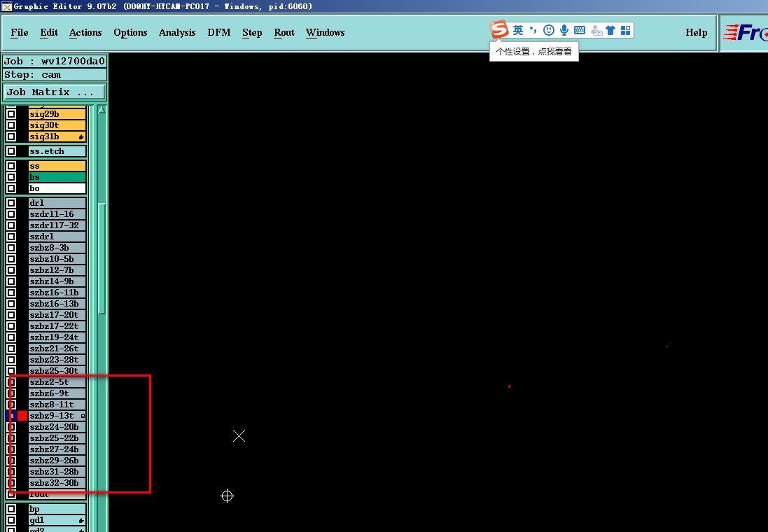Switch punctuation mode in Sogou bar
The height and width of the screenshot is (532, 768).
pyautogui.click(x=533, y=30)
